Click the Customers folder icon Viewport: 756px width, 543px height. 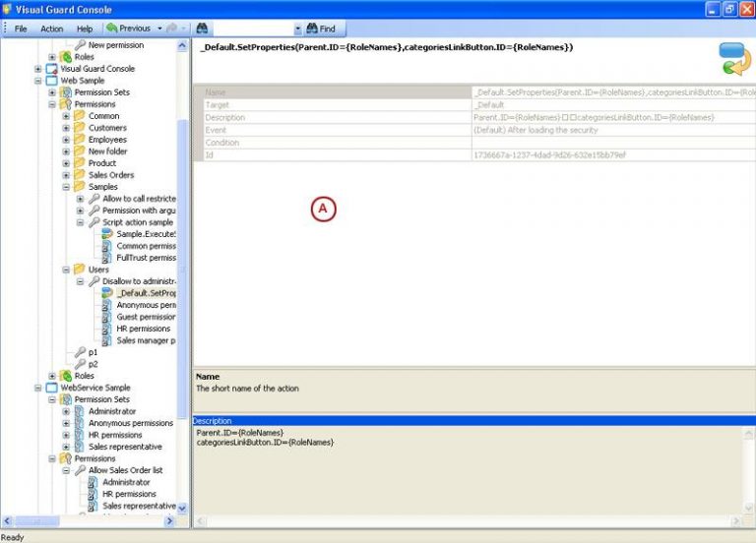click(x=80, y=128)
